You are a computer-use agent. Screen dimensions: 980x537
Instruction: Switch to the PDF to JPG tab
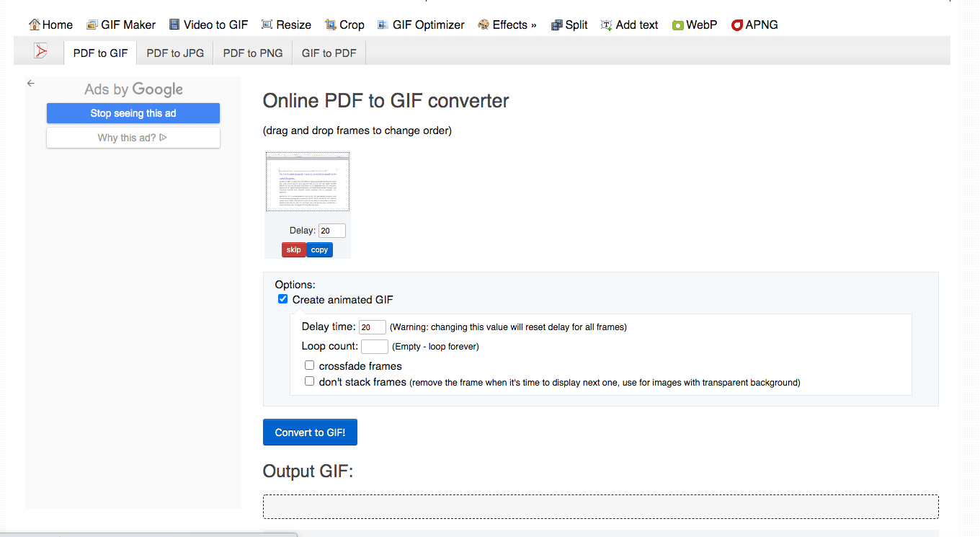click(x=175, y=53)
